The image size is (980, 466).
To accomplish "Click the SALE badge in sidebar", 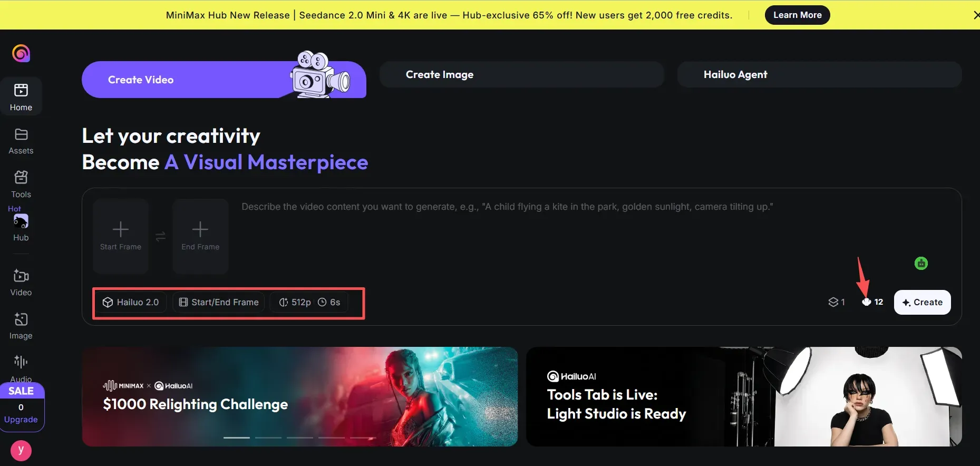I will (x=21, y=391).
